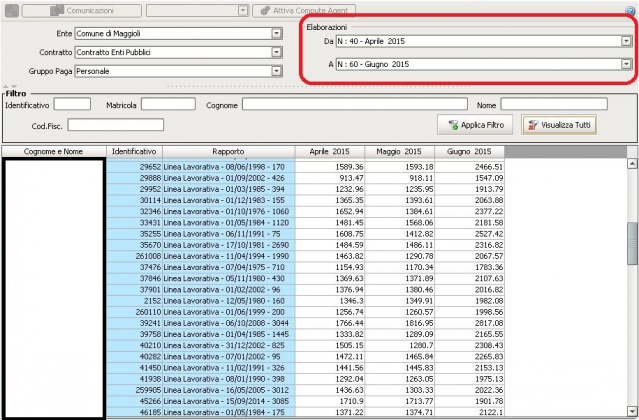
Task: Click Visualizza Tutti button
Action: coord(559,125)
